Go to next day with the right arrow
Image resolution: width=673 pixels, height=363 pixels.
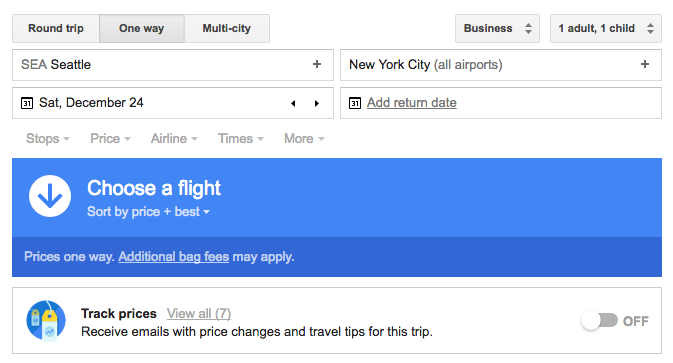click(x=317, y=103)
